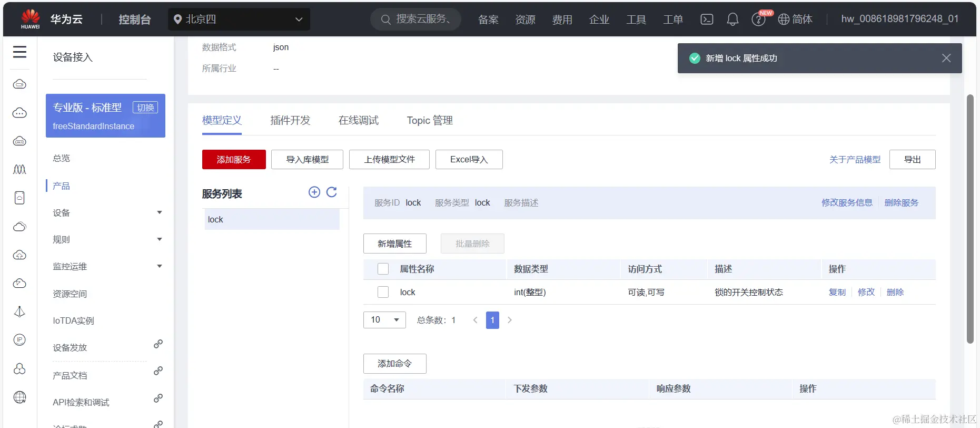Refresh the 服务列表 service list

[331, 192]
